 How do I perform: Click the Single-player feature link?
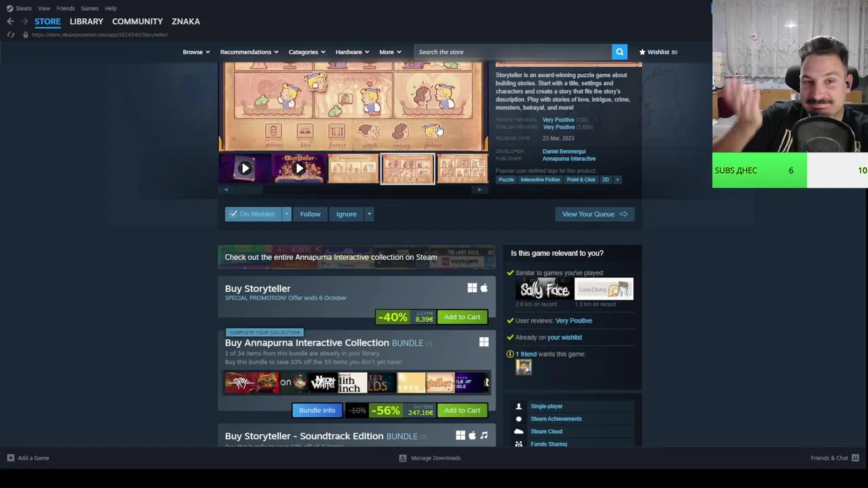[x=547, y=407]
